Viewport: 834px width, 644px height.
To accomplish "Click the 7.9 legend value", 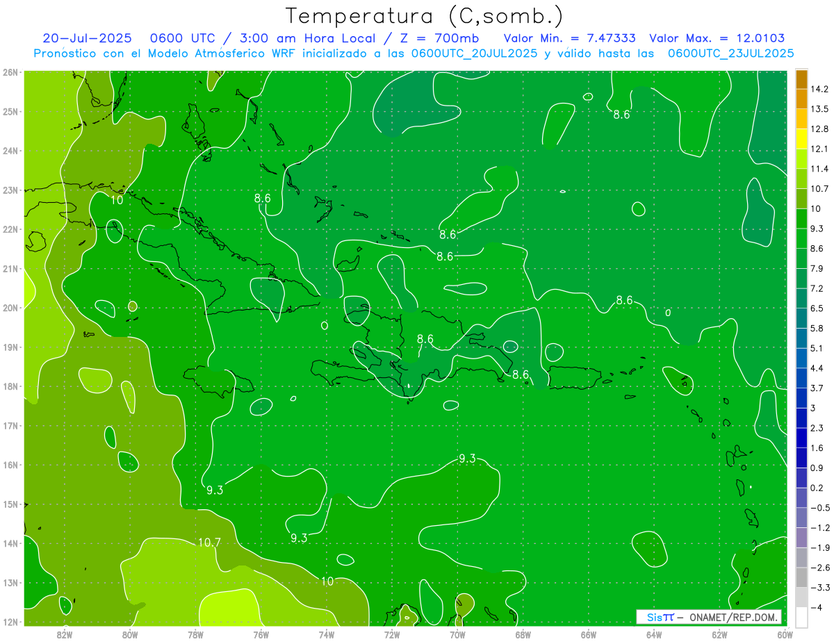I will [x=817, y=268].
